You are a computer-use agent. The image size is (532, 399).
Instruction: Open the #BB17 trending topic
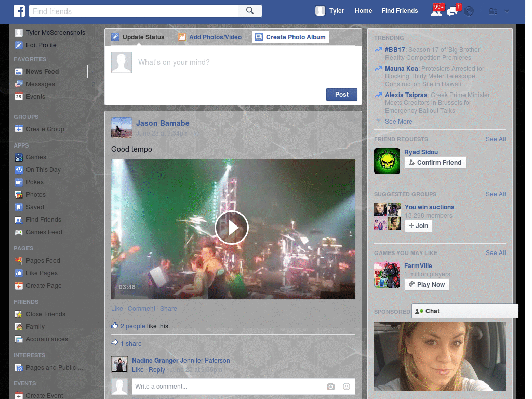[395, 50]
